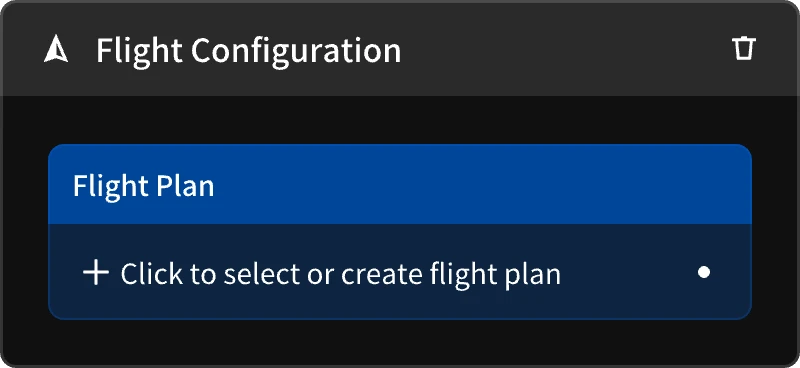This screenshot has width=800, height=368.
Task: Click the Flight Configuration header bar
Action: point(400,48)
